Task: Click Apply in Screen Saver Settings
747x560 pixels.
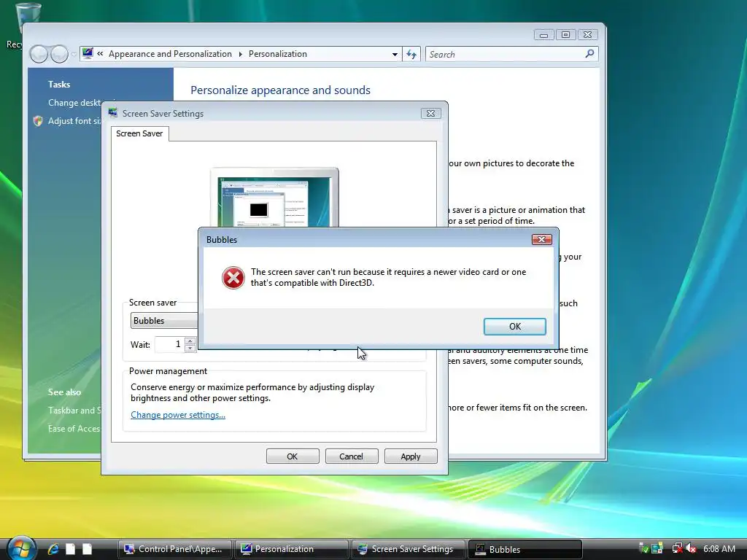Action: 411,456
